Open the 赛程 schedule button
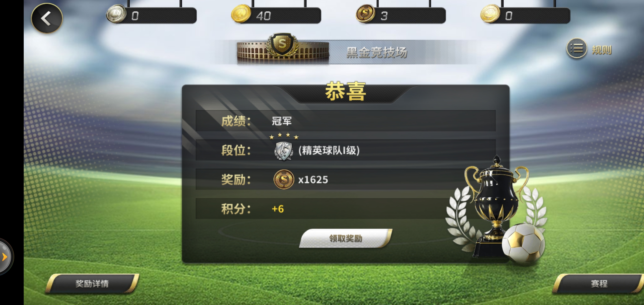The width and height of the screenshot is (644, 305). pyautogui.click(x=599, y=284)
